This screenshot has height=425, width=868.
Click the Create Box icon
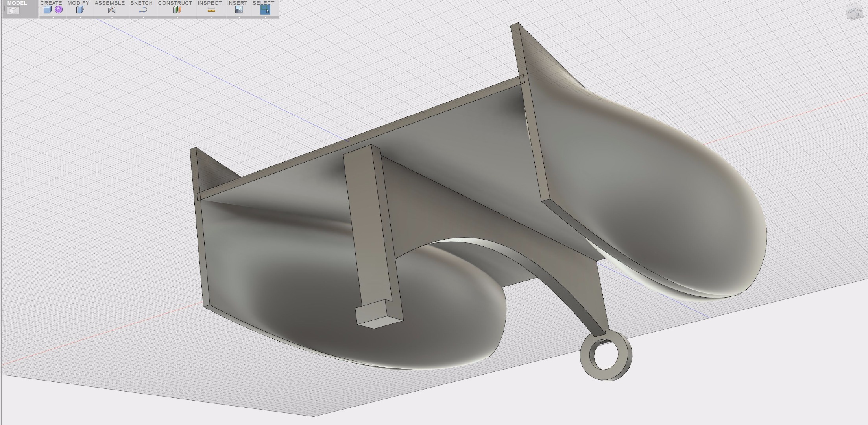pos(48,10)
